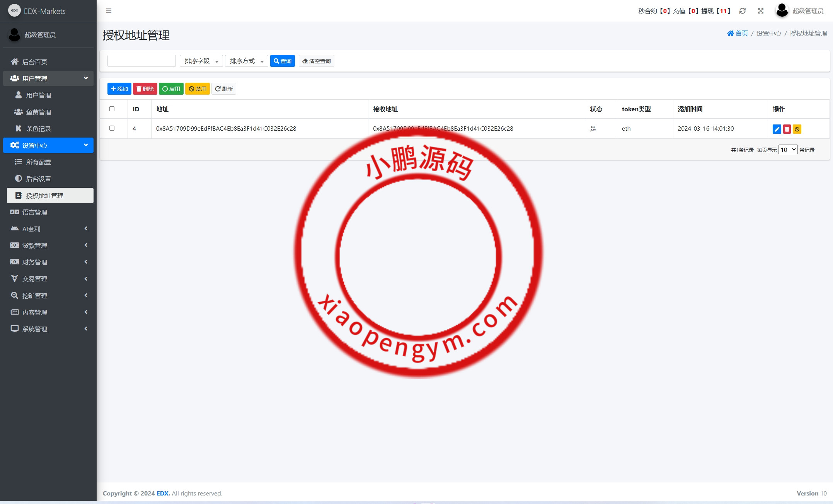Click the yellow 禁用 button
Screen dimensions: 833x504
pos(197,89)
